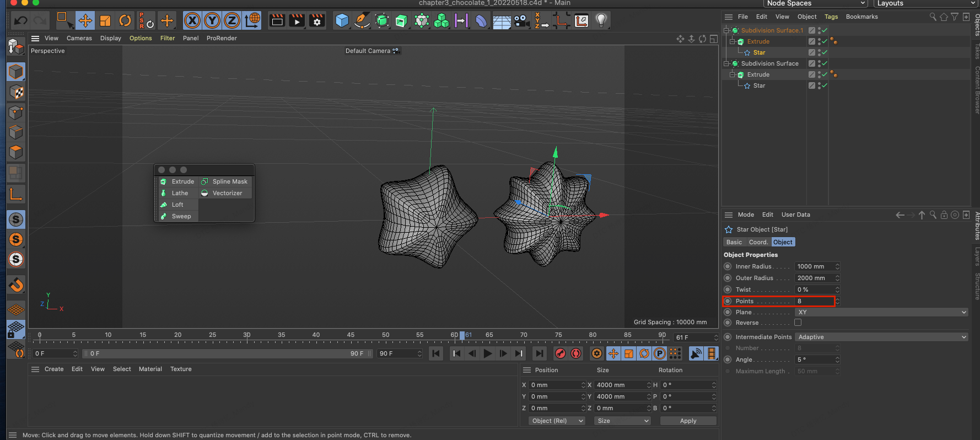The height and width of the screenshot is (440, 980).
Task: Click the timeline at frame 30
Action: [x=247, y=336]
